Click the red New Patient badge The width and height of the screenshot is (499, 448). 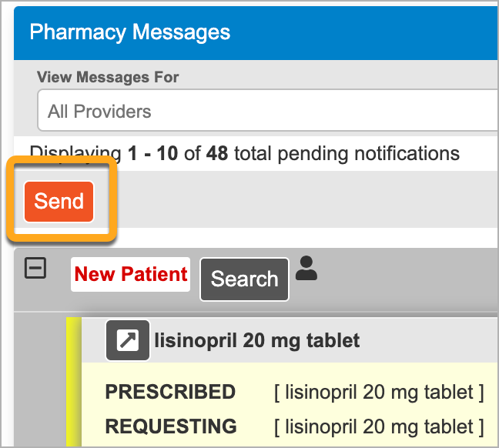coord(130,274)
